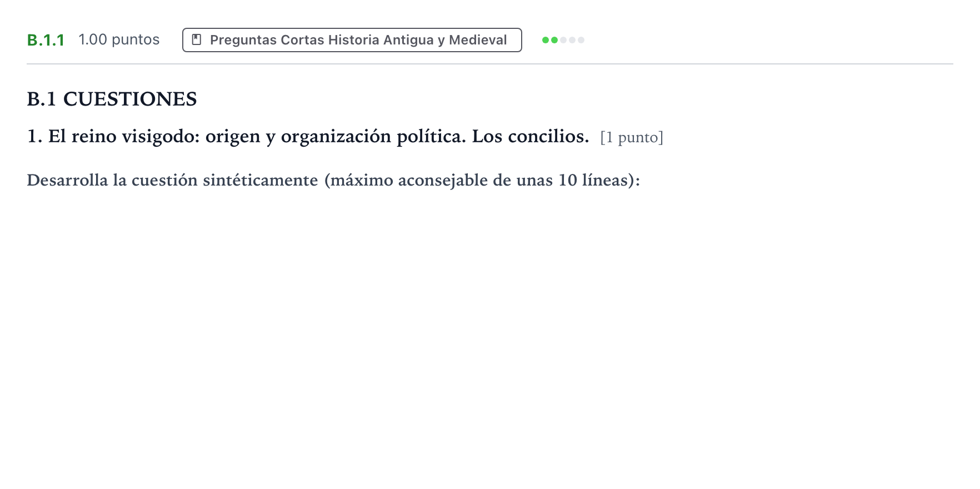Click the 'Desarrolla la cuestión sintéticamente' instruction
Viewport: 980px width, 489px height.
pyautogui.click(x=333, y=181)
